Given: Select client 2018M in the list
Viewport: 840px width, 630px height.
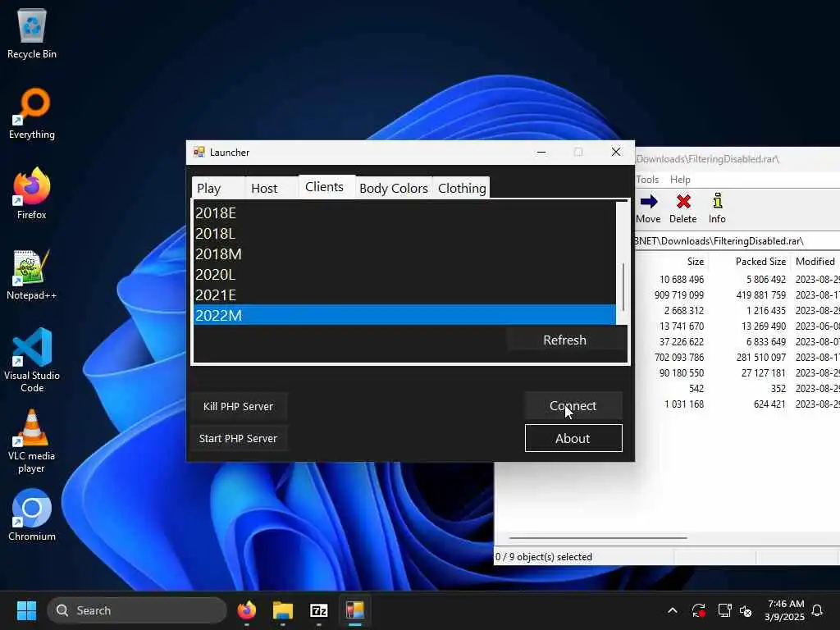Looking at the screenshot, I should point(404,254).
